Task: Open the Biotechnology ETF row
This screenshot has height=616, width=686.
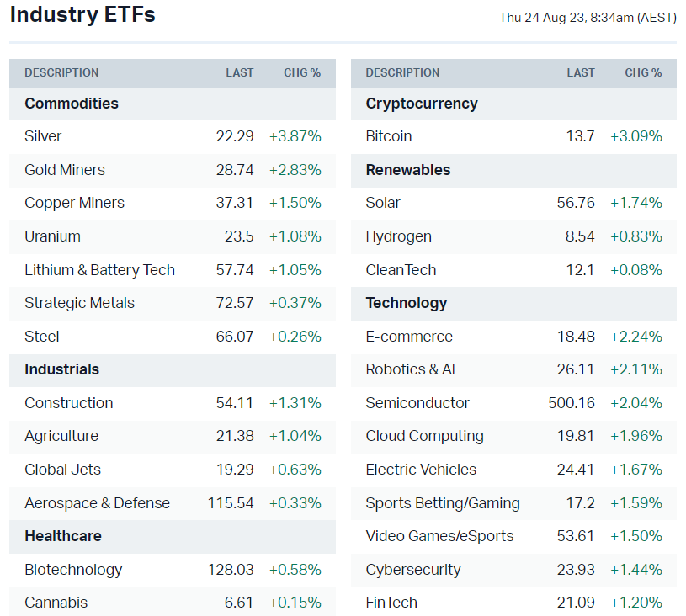Action: (x=73, y=570)
